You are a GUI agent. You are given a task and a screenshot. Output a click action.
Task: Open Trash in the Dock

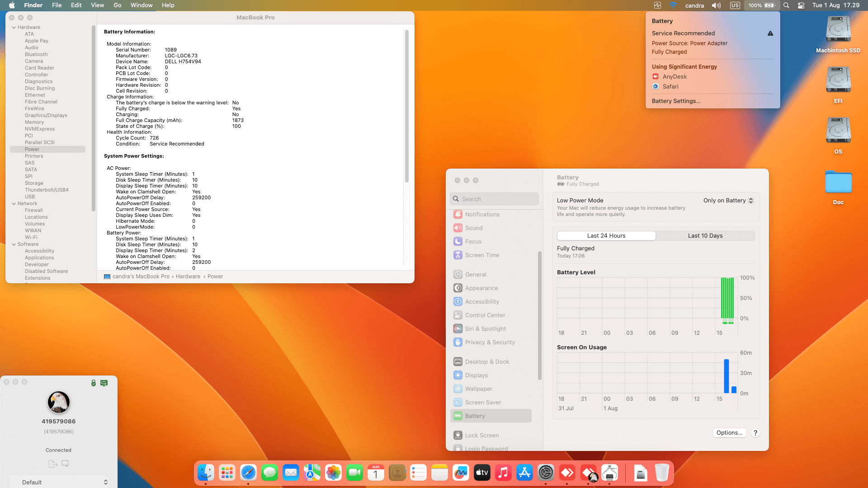click(662, 473)
